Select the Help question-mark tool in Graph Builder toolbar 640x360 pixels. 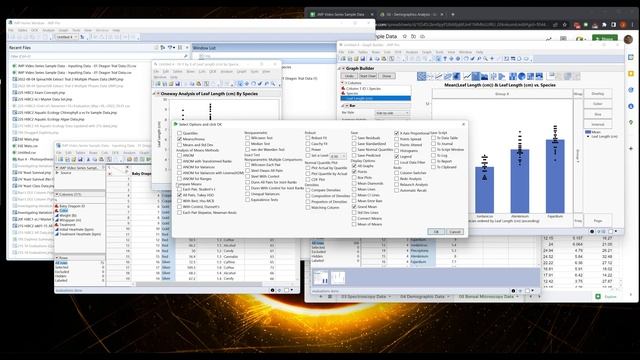coord(445,59)
